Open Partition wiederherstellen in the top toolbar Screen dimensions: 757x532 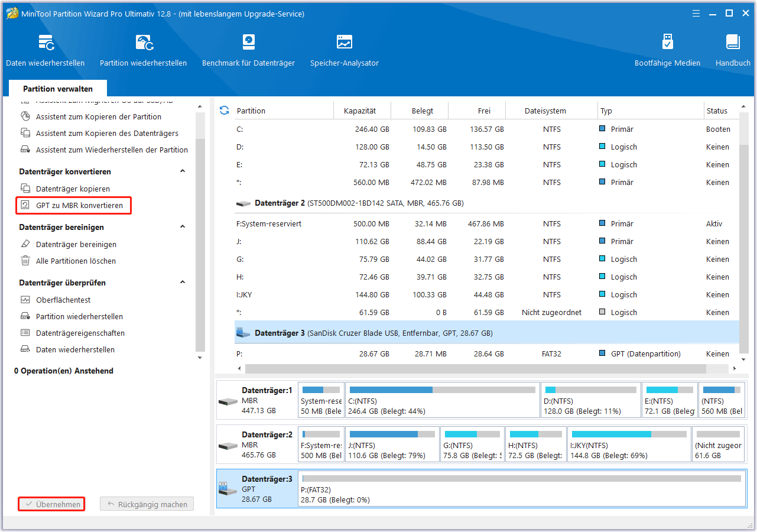pyautogui.click(x=143, y=50)
